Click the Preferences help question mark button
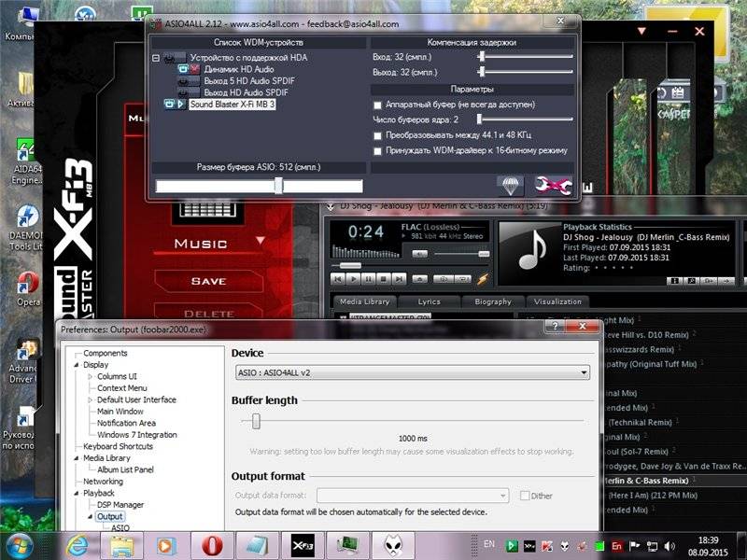 (556, 326)
